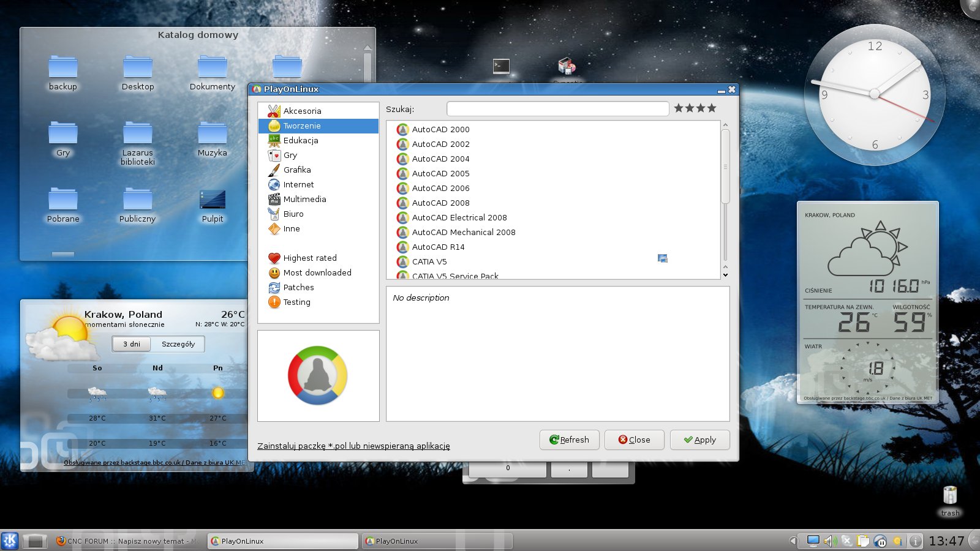Screen dimensions: 980x551
Task: Click the Szukaj search field
Action: coord(557,108)
